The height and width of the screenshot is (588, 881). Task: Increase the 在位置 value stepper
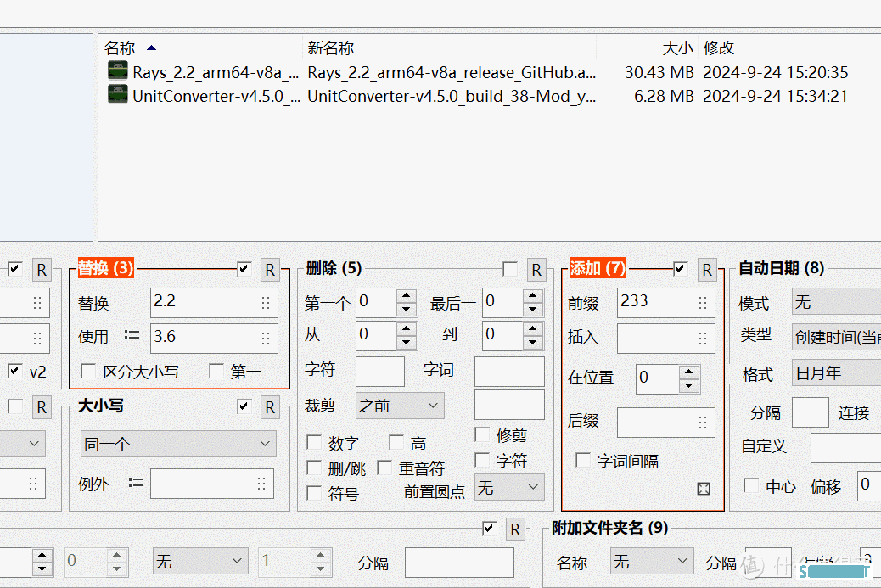click(689, 372)
